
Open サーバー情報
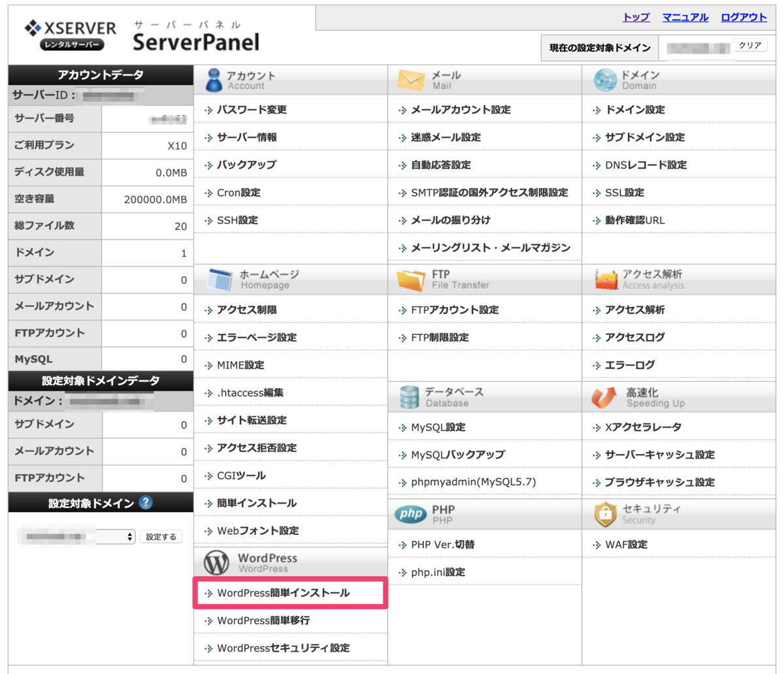[247, 137]
